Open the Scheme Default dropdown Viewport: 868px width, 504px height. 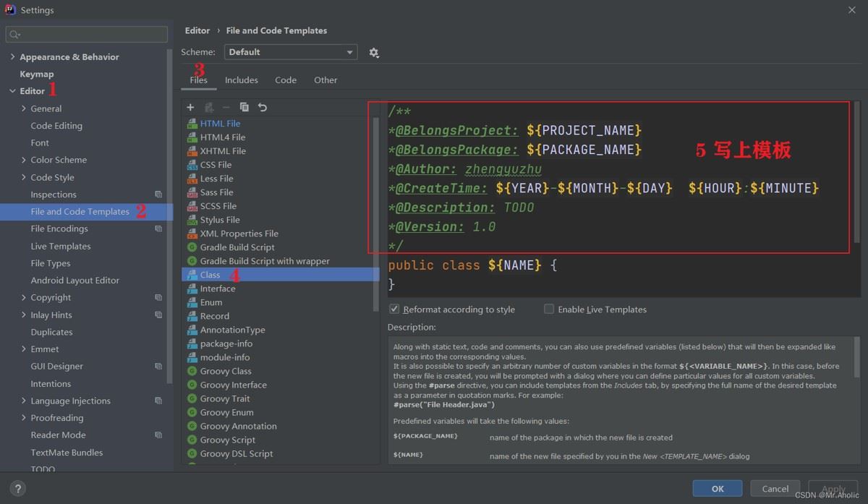291,52
